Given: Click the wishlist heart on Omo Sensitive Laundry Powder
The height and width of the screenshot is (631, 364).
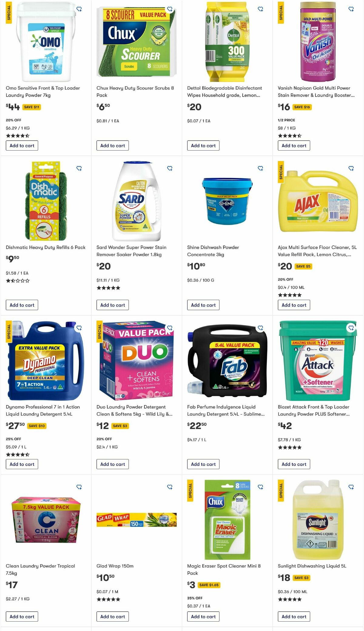Looking at the screenshot, I should point(79,9).
